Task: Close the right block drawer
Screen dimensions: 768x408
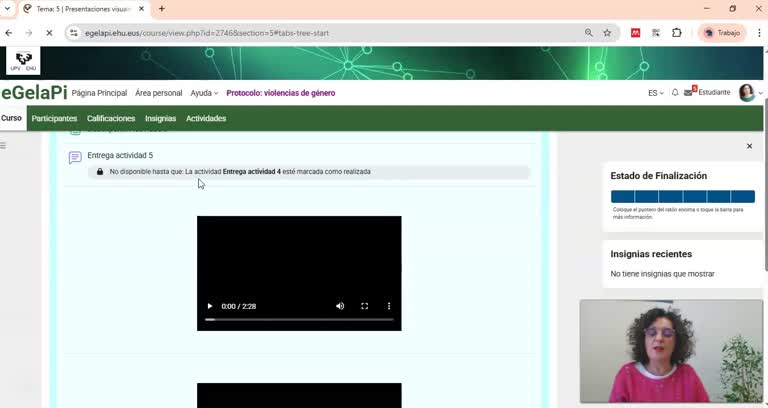Action: tap(749, 146)
